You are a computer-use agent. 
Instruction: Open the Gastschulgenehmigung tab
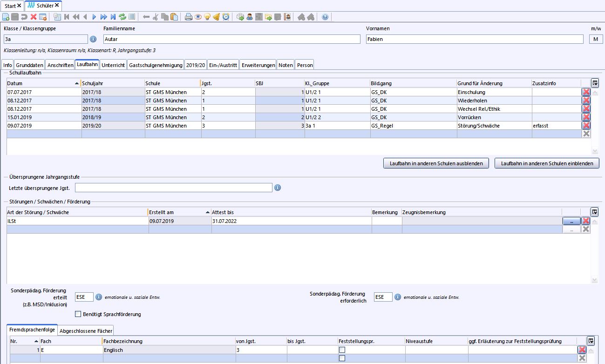(156, 65)
